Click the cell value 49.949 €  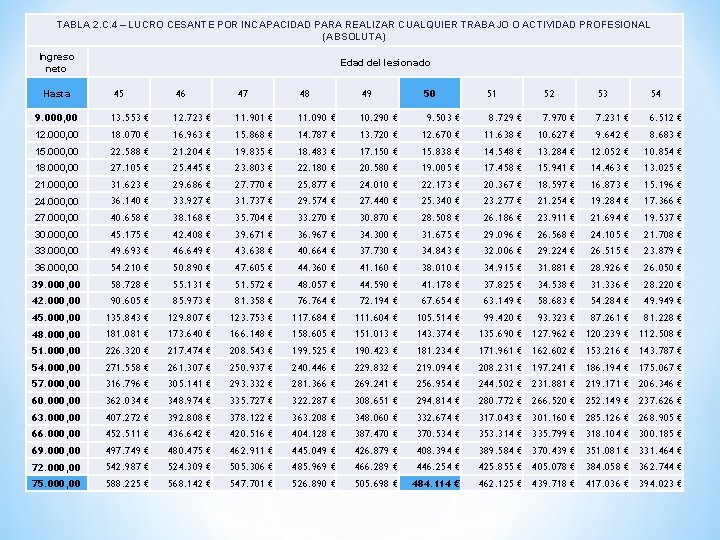662,301
